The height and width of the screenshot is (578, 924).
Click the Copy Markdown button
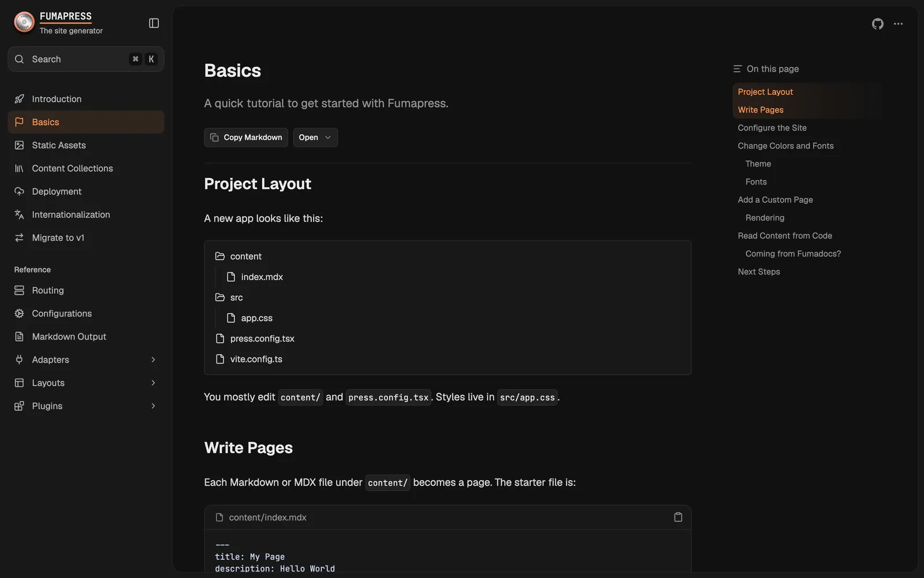246,138
